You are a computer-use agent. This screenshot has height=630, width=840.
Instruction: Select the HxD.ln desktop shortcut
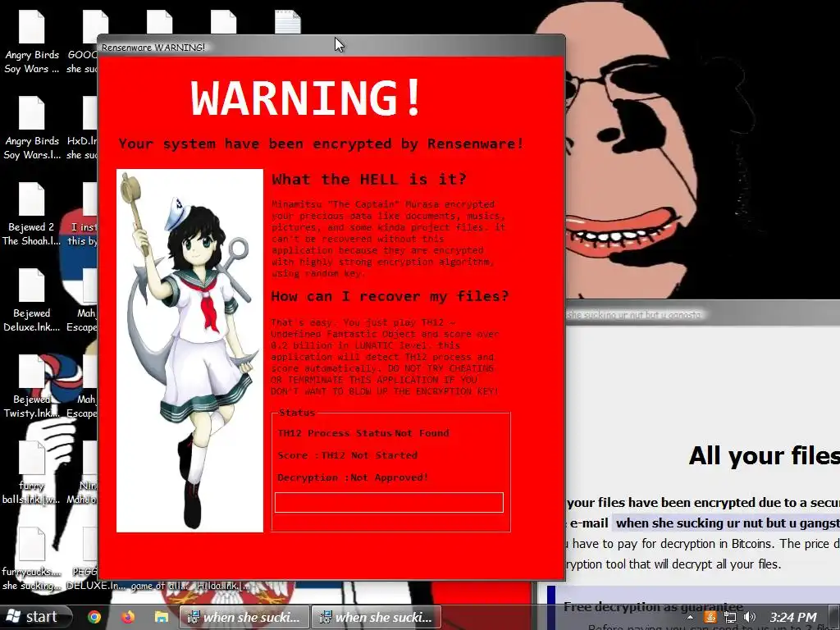click(x=82, y=129)
